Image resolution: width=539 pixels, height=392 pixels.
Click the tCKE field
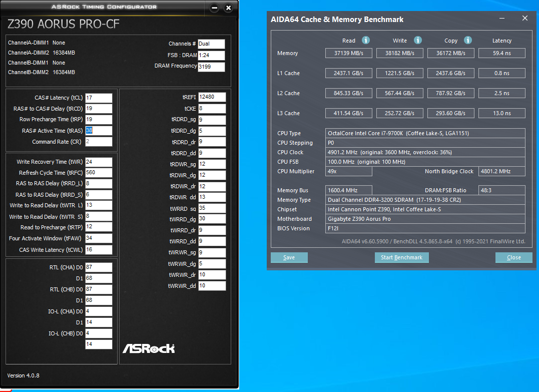coord(212,109)
